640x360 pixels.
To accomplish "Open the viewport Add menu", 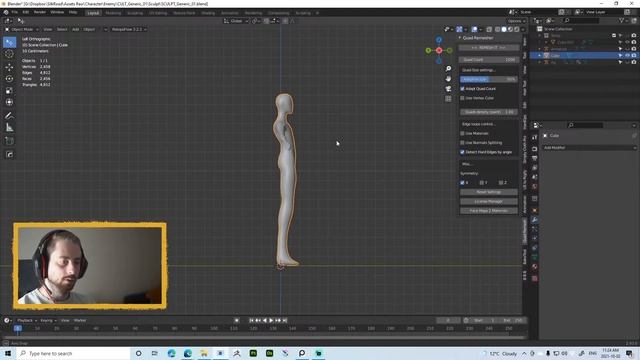I will (x=76, y=29).
